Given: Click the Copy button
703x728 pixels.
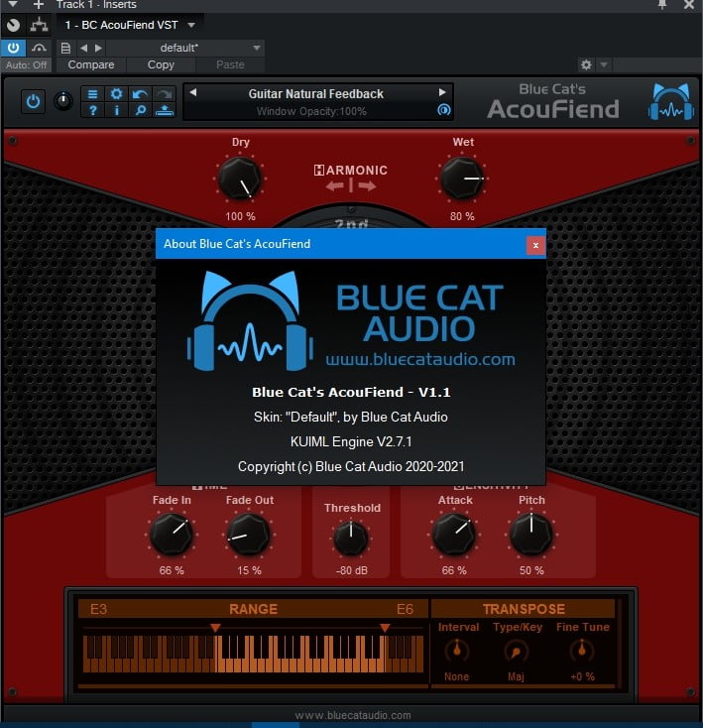Looking at the screenshot, I should coord(161,64).
